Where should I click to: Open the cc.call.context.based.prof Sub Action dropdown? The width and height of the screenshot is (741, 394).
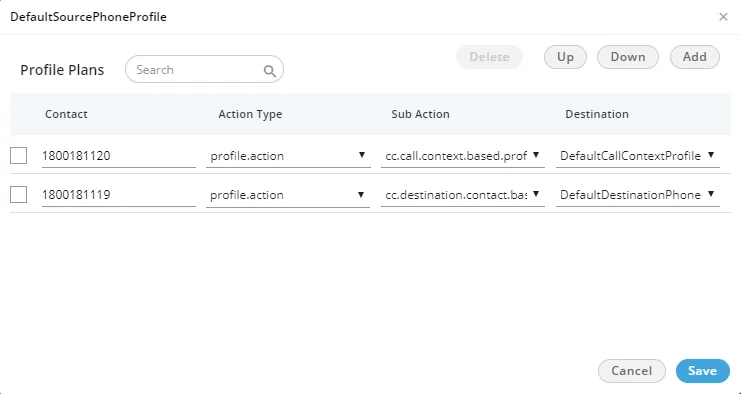pyautogui.click(x=463, y=156)
